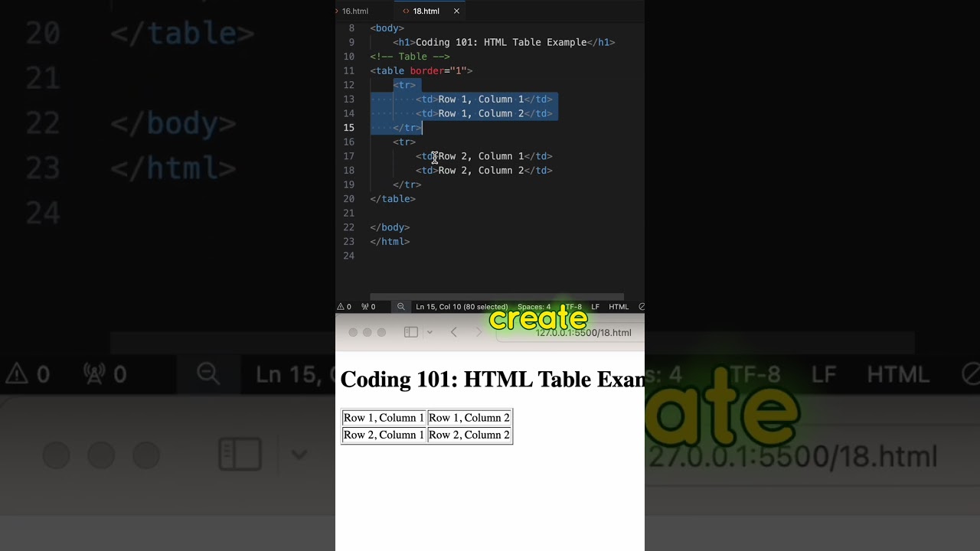This screenshot has height=551, width=980.
Task: Open the warnings count in status bar
Action: [345, 307]
